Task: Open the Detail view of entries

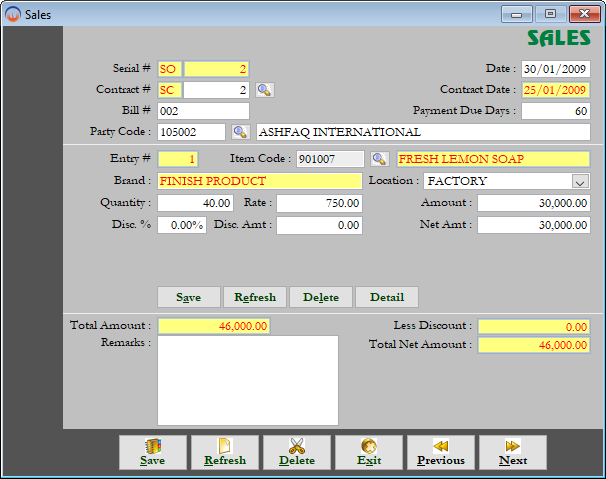Action: 387,297
